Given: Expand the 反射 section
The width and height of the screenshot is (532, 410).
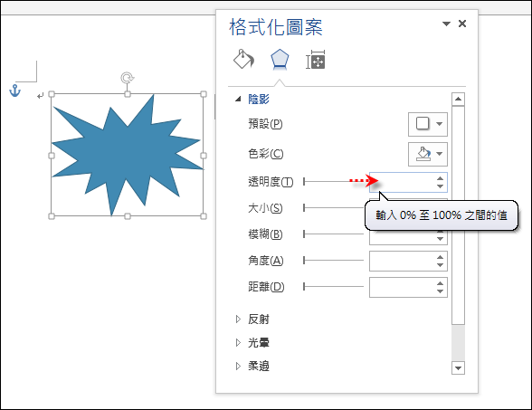Looking at the screenshot, I should 238,319.
